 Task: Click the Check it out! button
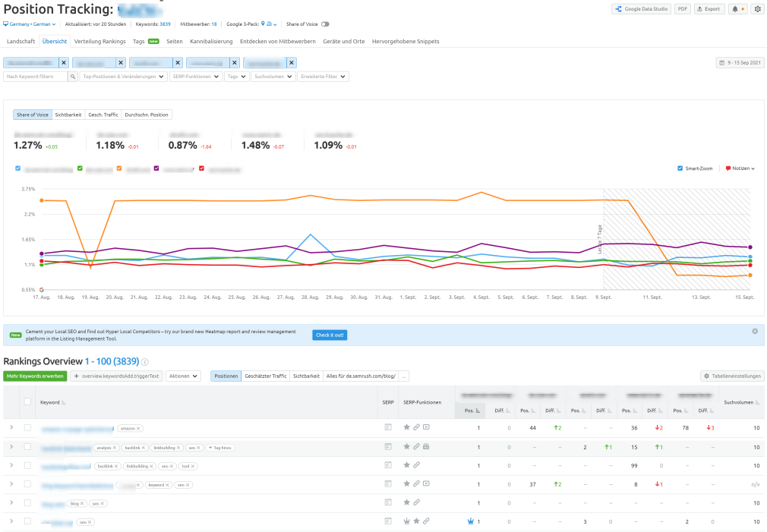point(330,335)
